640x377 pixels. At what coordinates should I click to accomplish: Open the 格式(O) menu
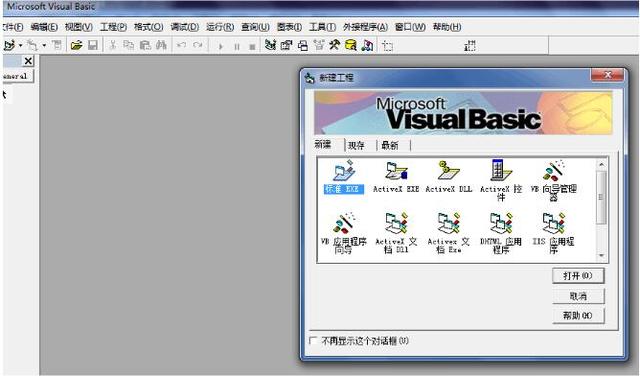coord(149,27)
